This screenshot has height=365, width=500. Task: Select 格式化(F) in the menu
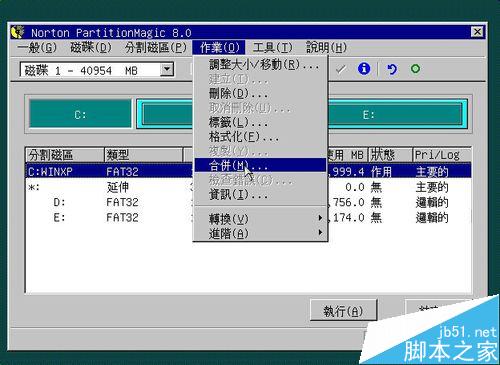click(x=260, y=137)
